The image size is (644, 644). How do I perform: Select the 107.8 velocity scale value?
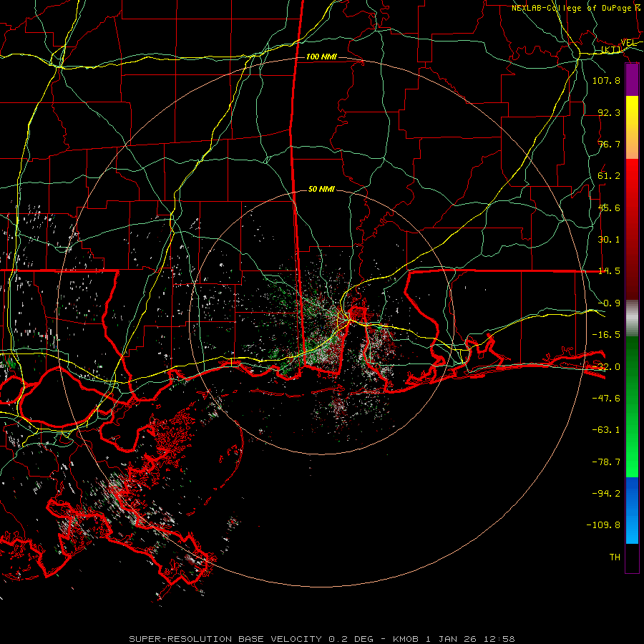(606, 80)
